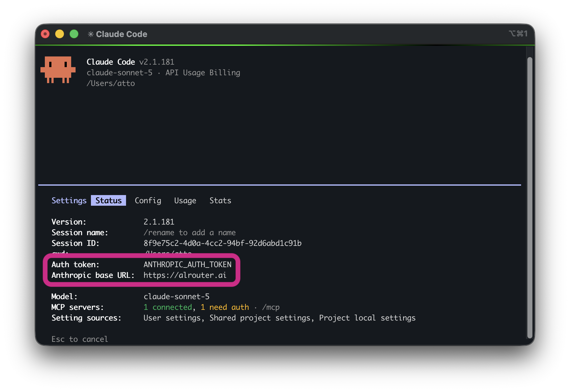Viewport: 570px width, 392px height.
Task: Click 'Shared project settings' source
Action: tap(260, 318)
